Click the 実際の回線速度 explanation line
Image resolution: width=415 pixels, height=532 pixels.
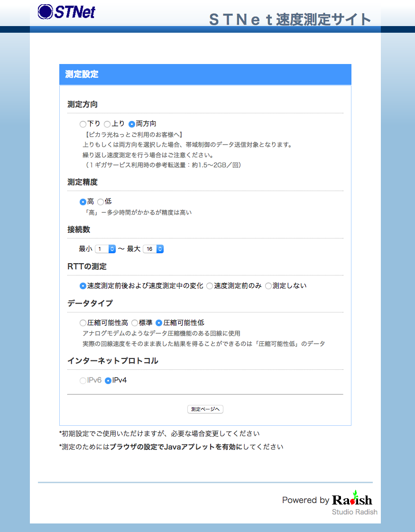point(204,344)
